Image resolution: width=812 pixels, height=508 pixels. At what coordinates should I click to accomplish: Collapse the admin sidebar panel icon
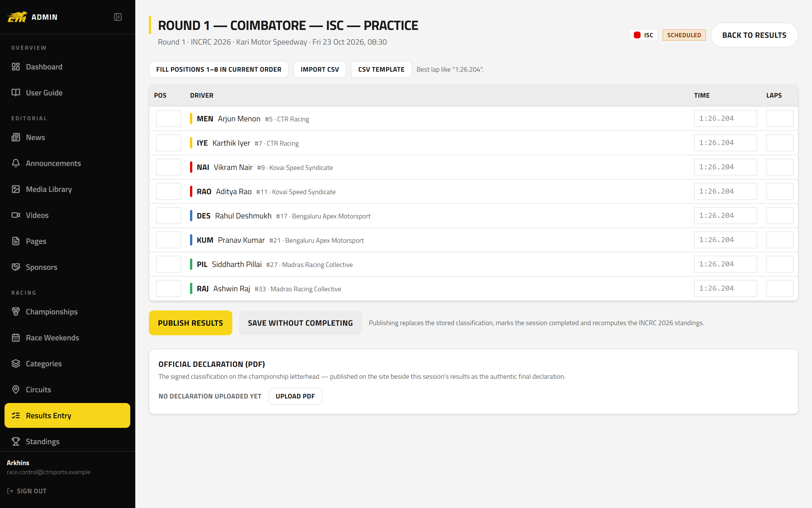(x=118, y=17)
